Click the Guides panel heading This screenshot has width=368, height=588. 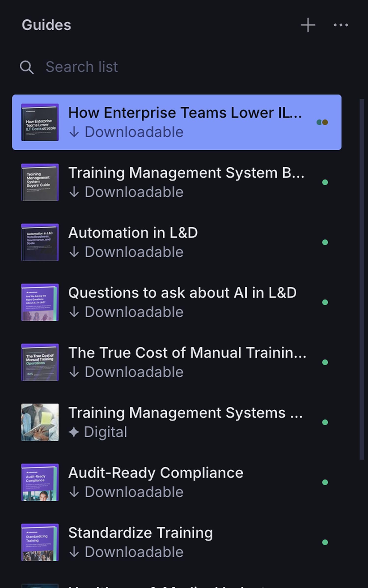[46, 25]
